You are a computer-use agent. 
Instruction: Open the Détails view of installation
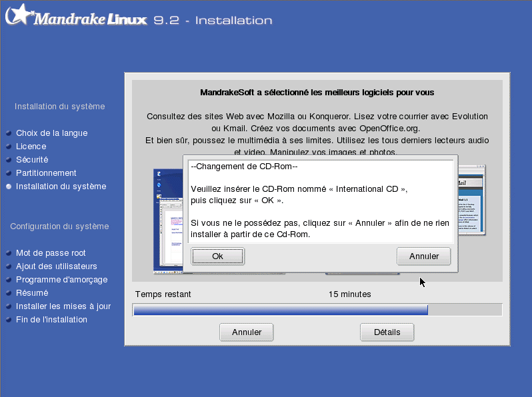[387, 332]
